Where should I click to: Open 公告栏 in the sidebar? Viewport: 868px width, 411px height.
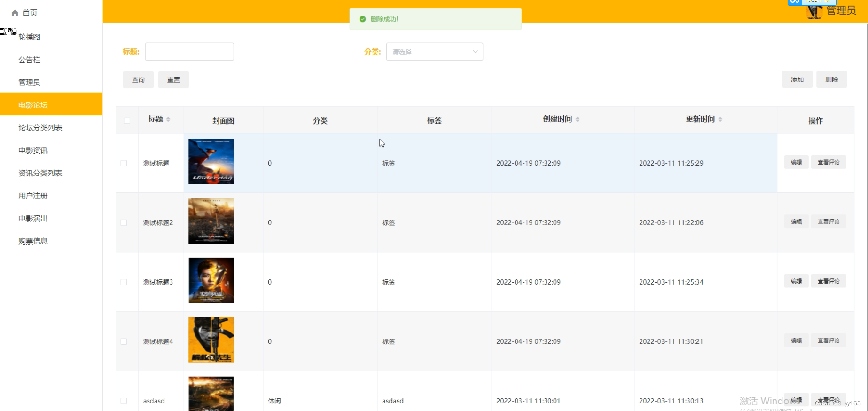pos(51,60)
